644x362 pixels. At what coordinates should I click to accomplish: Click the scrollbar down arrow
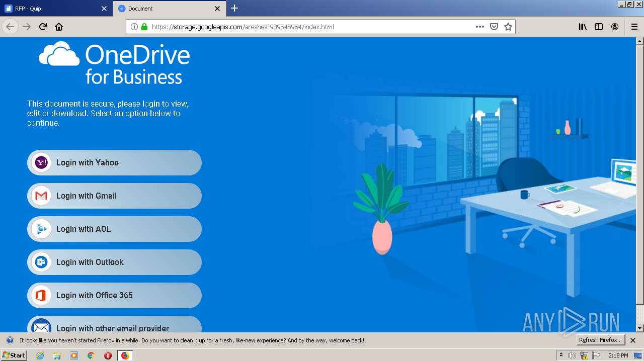[640, 328]
